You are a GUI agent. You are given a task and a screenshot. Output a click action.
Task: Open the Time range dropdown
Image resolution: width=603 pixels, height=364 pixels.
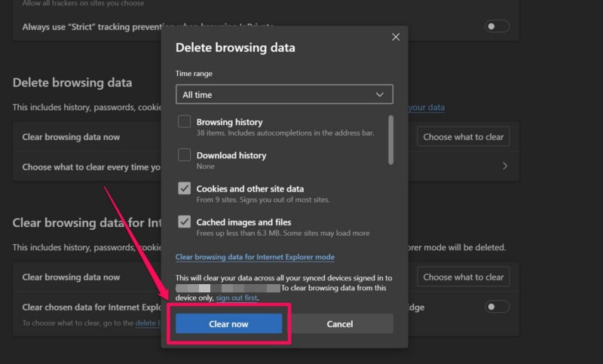(x=283, y=95)
